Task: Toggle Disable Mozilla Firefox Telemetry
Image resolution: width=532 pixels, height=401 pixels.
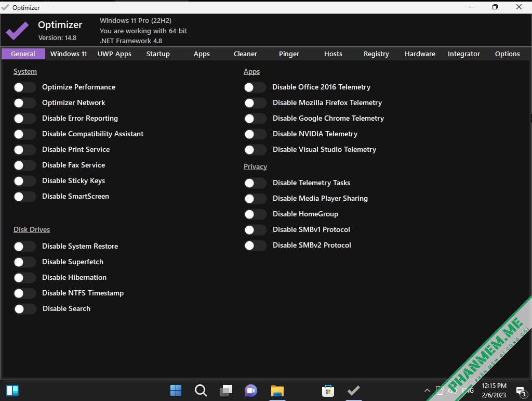Action: (x=255, y=103)
